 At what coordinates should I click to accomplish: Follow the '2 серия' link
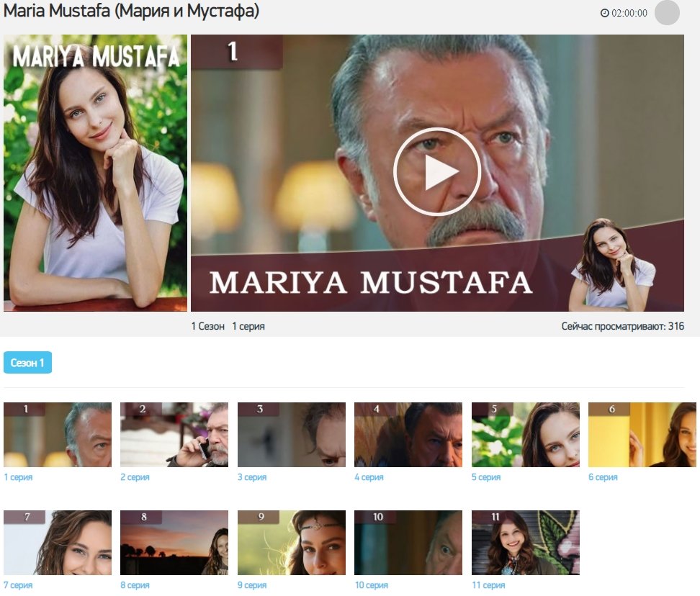tap(135, 477)
